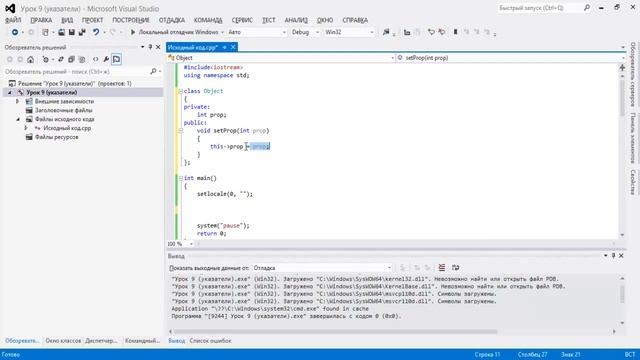Click the Navigate Backward toolbar icon
This screenshot has width=640, height=360.
coord(15,32)
